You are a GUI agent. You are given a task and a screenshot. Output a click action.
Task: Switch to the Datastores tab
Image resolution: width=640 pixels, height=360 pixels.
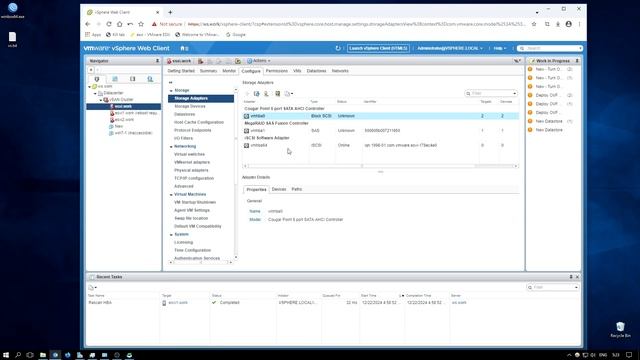(316, 71)
